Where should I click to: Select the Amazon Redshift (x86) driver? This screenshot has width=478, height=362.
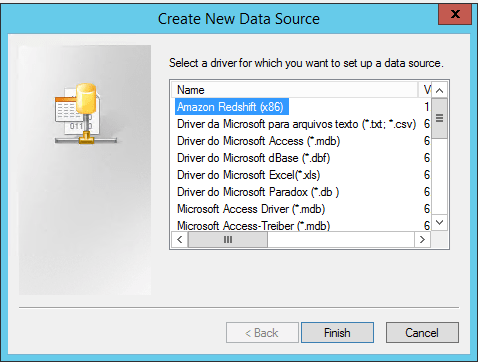pyautogui.click(x=231, y=107)
